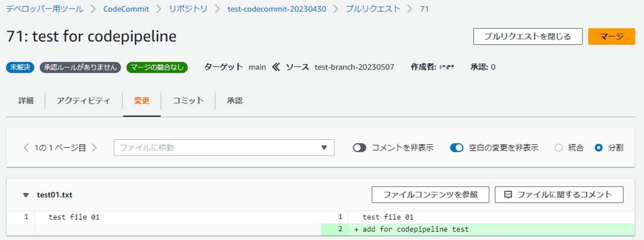Screen dimensions: 644x240
Task: Click the added line '+ add for codepipeline test'
Action: point(412,230)
